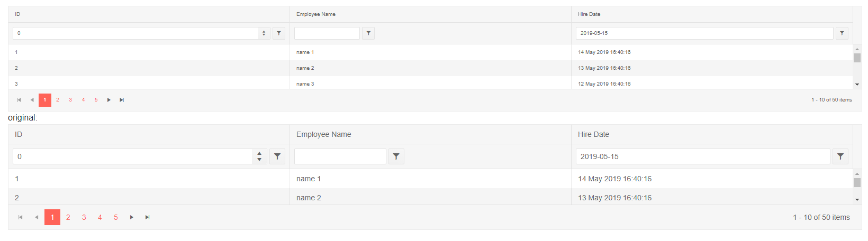Open ID filter menu in original grid
Viewport: 868px width, 241px height.
(x=277, y=156)
